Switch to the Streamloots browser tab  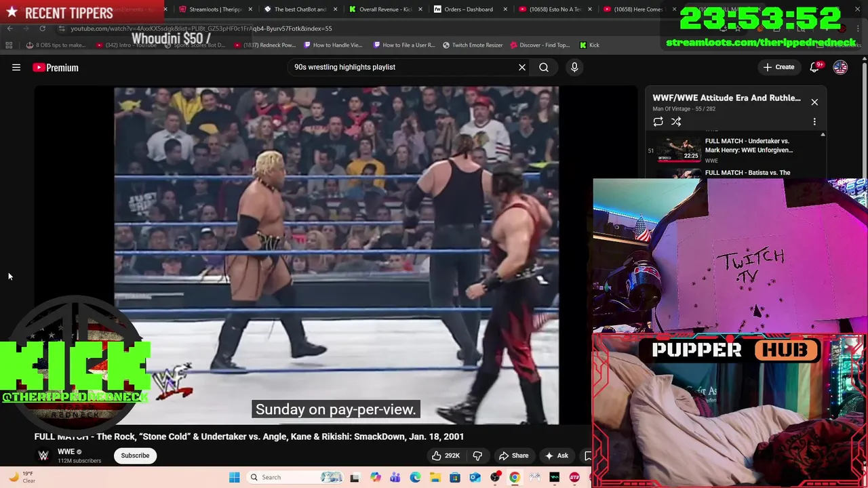[x=214, y=9]
